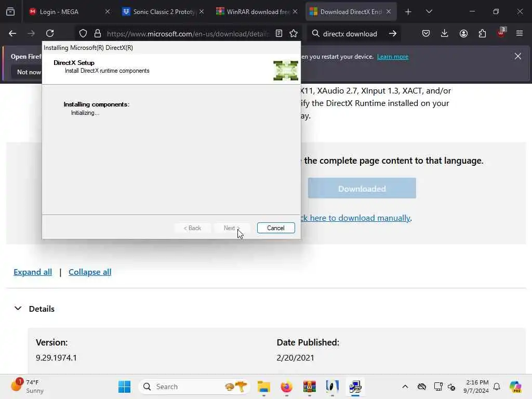Close the Login - MEGA tab
532x399 pixels.
coord(108,12)
